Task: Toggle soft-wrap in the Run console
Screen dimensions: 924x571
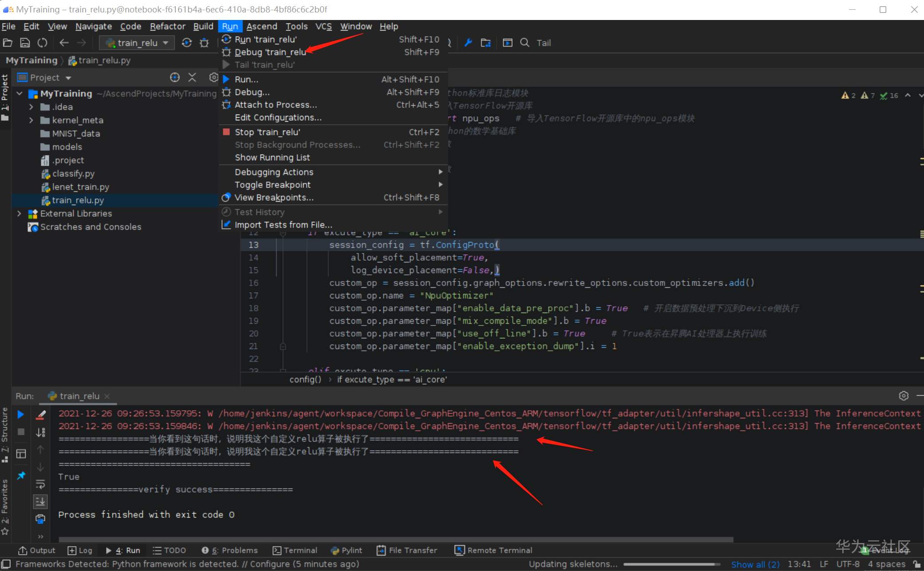Action: coord(40,484)
